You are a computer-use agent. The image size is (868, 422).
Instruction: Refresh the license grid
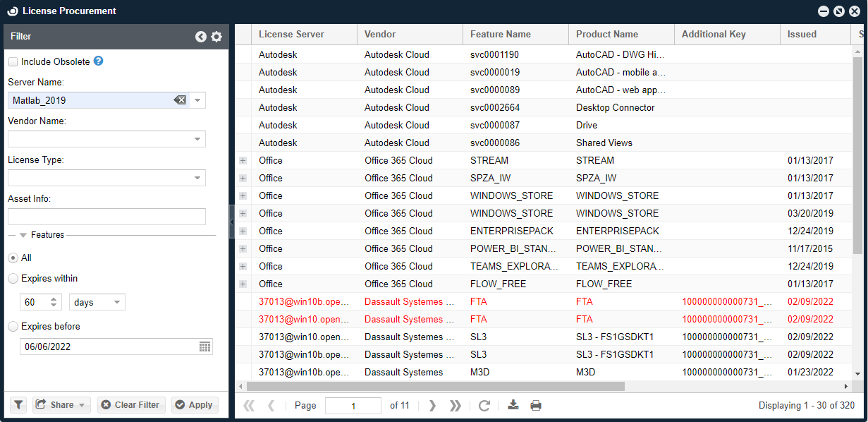pos(484,405)
